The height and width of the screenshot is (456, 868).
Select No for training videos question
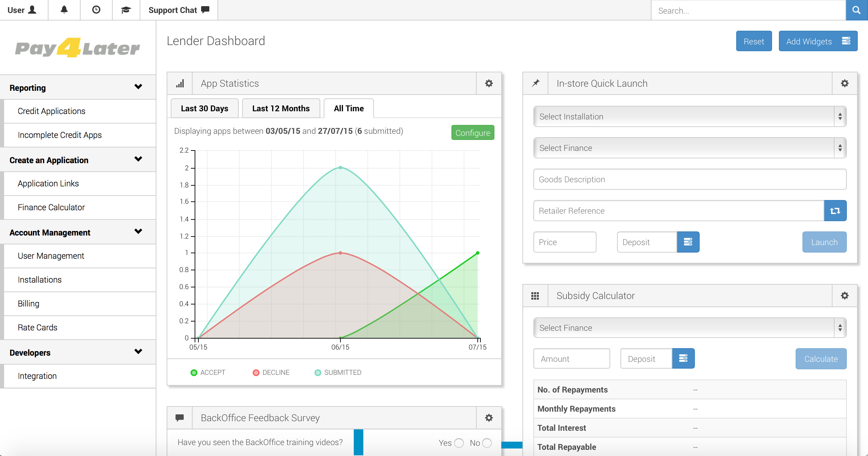(x=487, y=443)
